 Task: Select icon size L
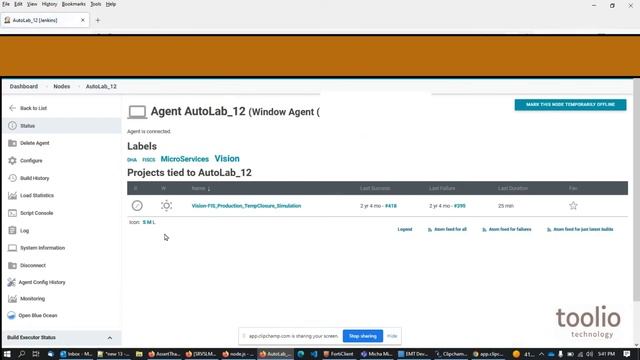(x=153, y=222)
